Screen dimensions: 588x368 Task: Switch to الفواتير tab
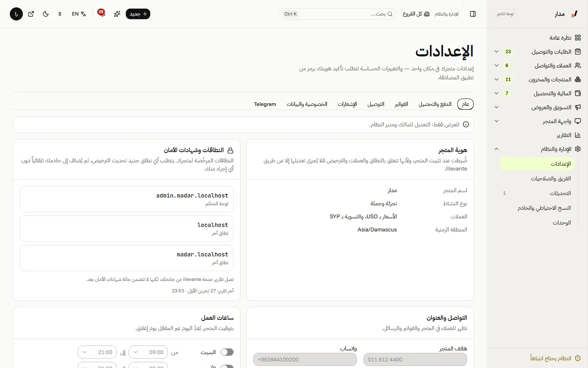pyautogui.click(x=401, y=104)
